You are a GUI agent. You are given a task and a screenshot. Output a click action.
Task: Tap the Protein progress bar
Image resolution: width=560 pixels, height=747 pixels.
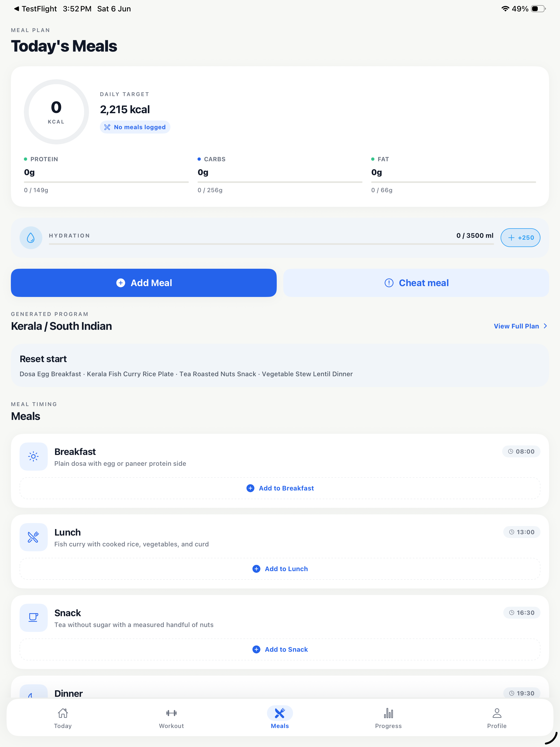tap(106, 182)
